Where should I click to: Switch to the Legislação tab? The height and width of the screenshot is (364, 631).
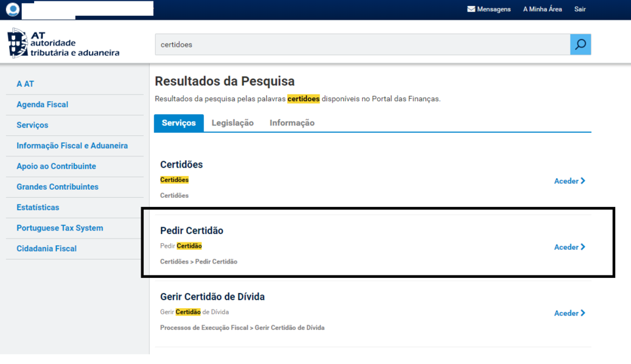(232, 123)
